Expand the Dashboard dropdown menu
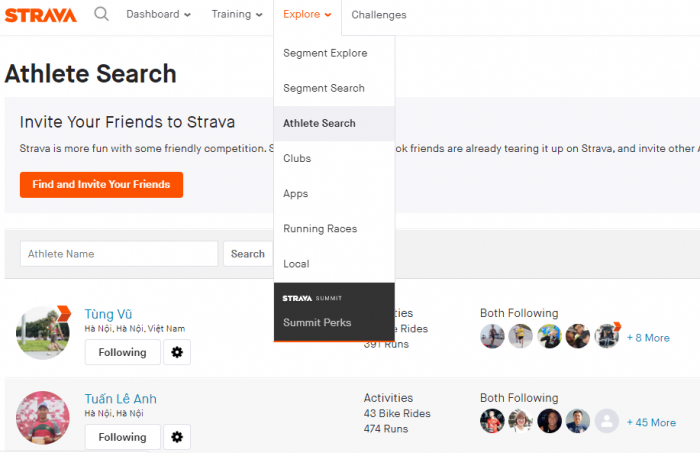 point(158,14)
